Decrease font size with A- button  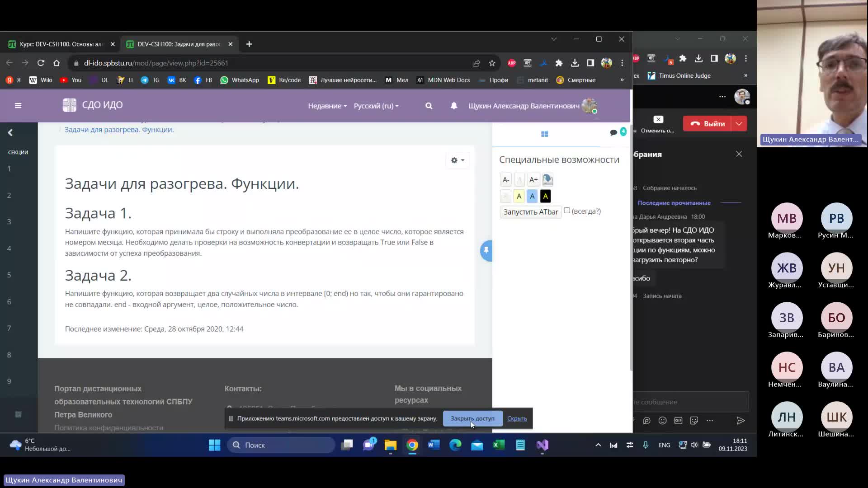(x=506, y=180)
